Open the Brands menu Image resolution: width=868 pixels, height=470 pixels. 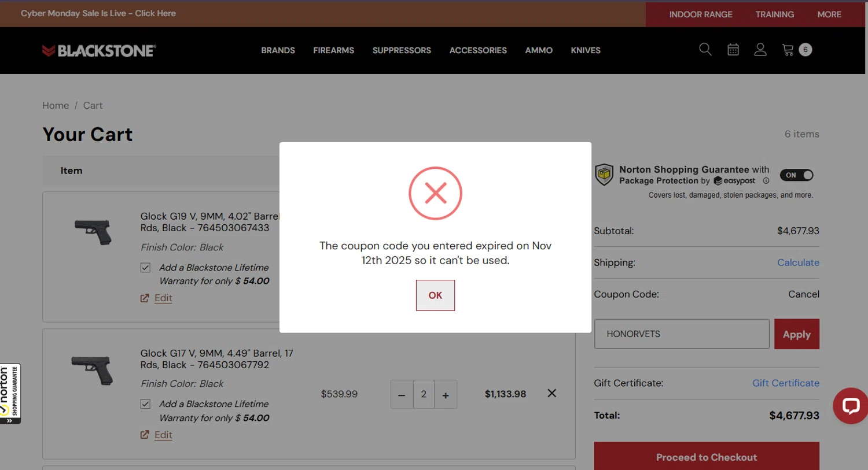point(278,50)
